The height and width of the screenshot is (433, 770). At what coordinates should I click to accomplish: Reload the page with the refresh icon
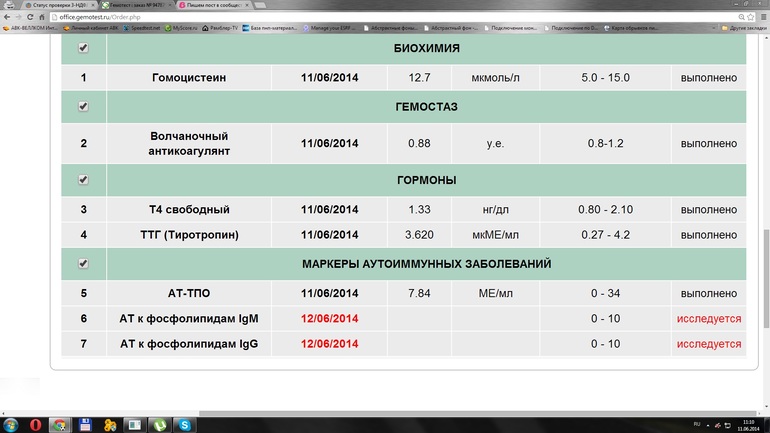tap(30, 17)
